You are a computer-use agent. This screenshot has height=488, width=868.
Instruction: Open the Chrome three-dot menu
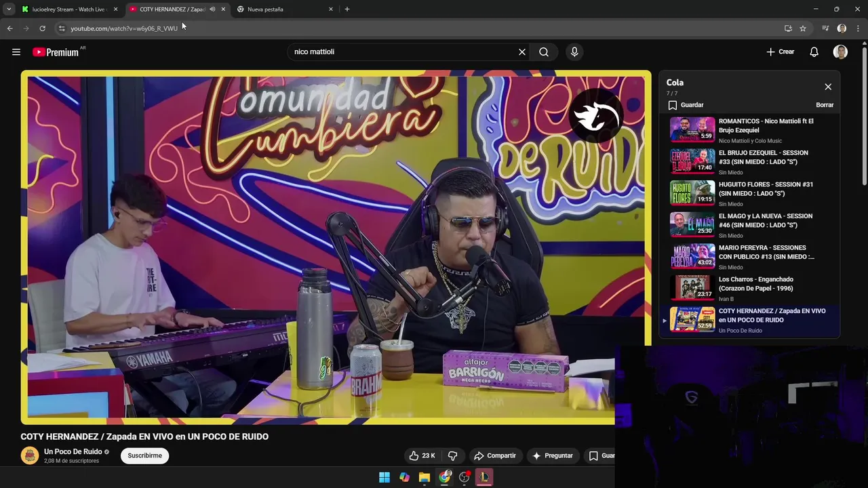click(858, 28)
